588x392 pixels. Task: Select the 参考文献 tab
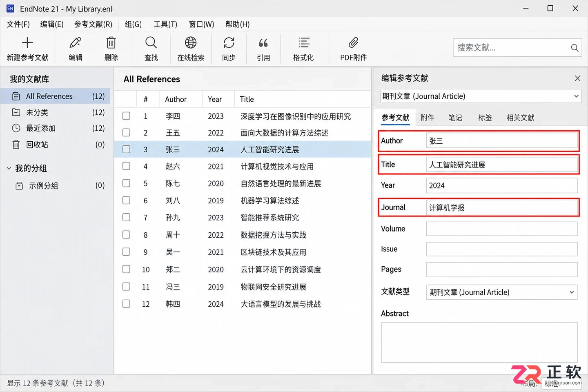point(395,118)
